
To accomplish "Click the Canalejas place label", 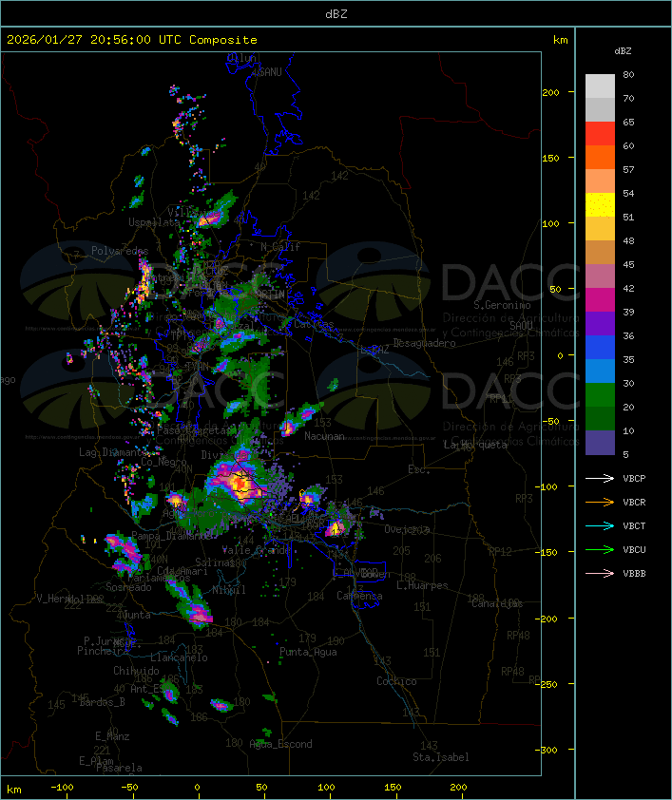I will click(497, 604).
